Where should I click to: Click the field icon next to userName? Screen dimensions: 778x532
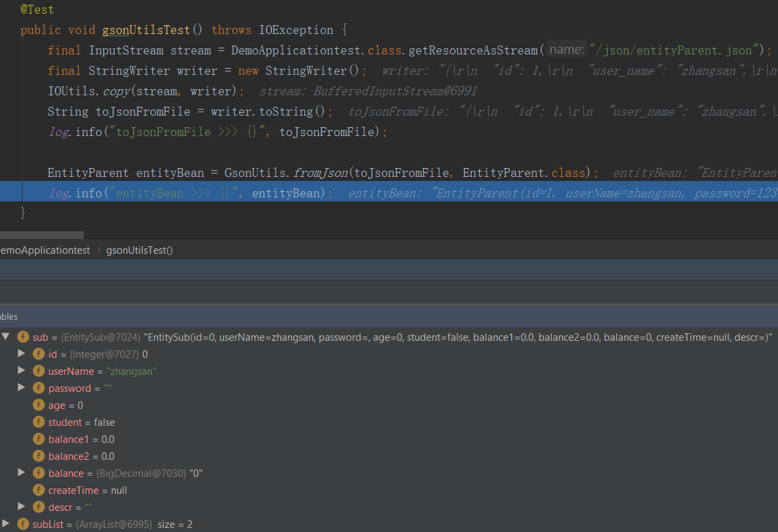point(39,371)
